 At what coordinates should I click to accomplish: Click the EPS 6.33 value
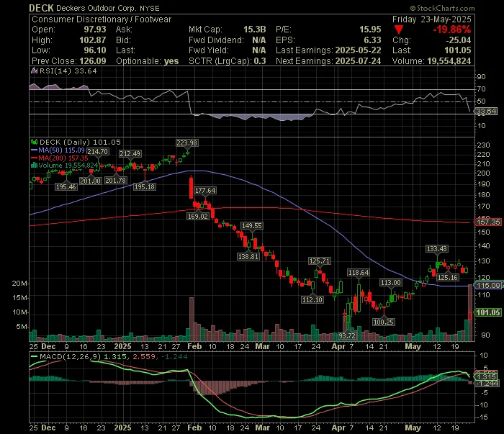(x=372, y=40)
